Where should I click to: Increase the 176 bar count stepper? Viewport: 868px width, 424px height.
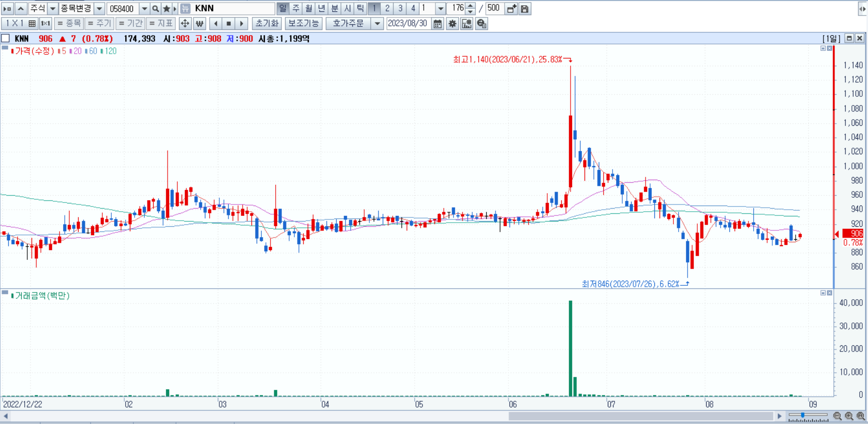point(470,6)
